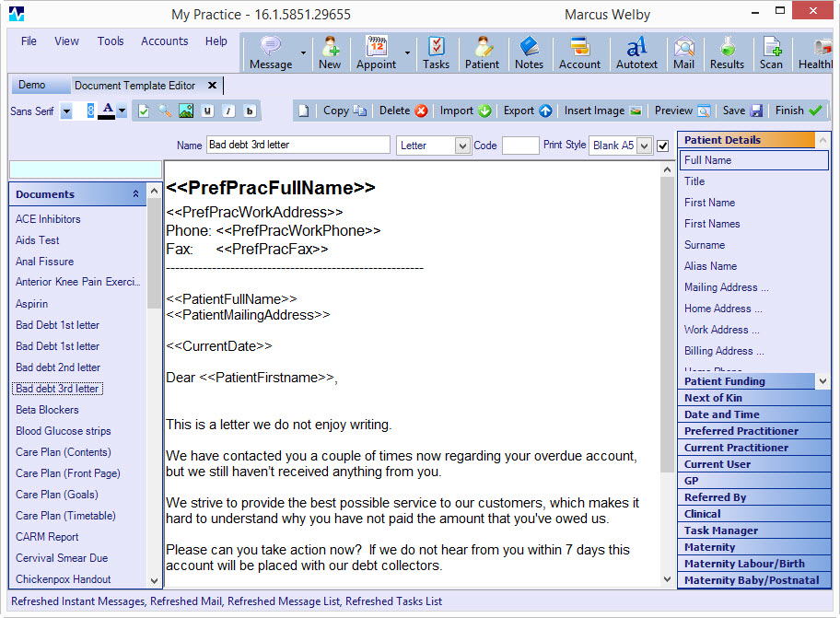Save the document template
The image size is (840, 618).
(742, 111)
